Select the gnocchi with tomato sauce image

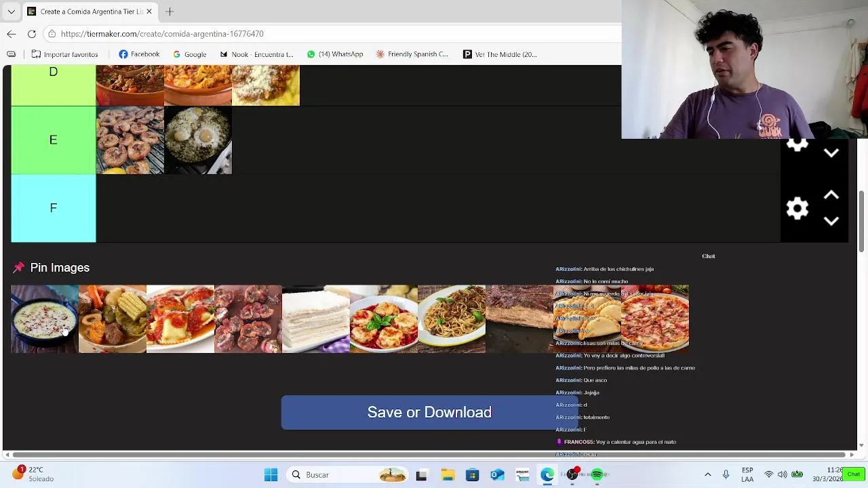click(x=384, y=319)
